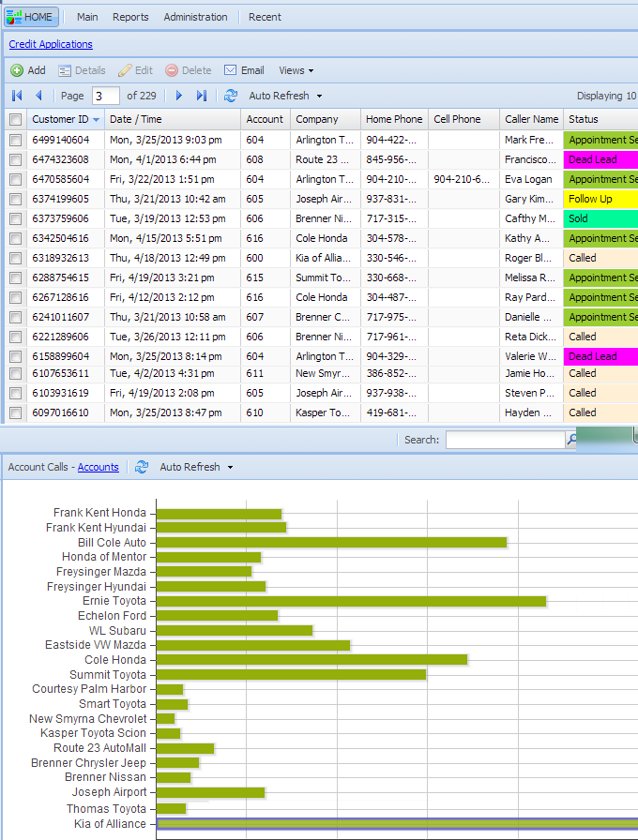Open the grid Auto Refresh dropdown
Screen dimensions: 638x840
[285, 96]
